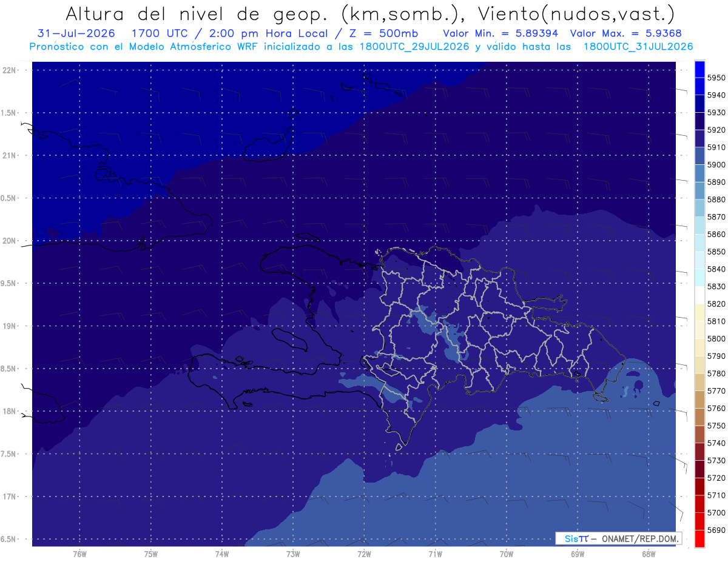The image size is (728, 562).
Task: Select the colorbar swatch between 5900 and 5910
Action: click(x=699, y=156)
